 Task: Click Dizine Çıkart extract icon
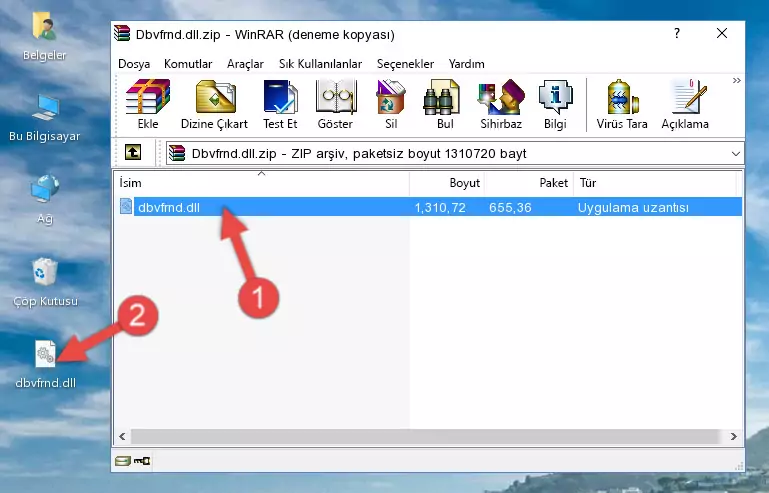[215, 104]
